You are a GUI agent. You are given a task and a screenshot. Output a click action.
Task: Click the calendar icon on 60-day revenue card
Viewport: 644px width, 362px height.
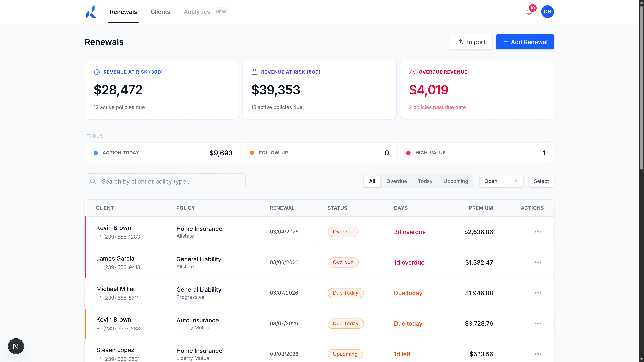click(x=254, y=72)
